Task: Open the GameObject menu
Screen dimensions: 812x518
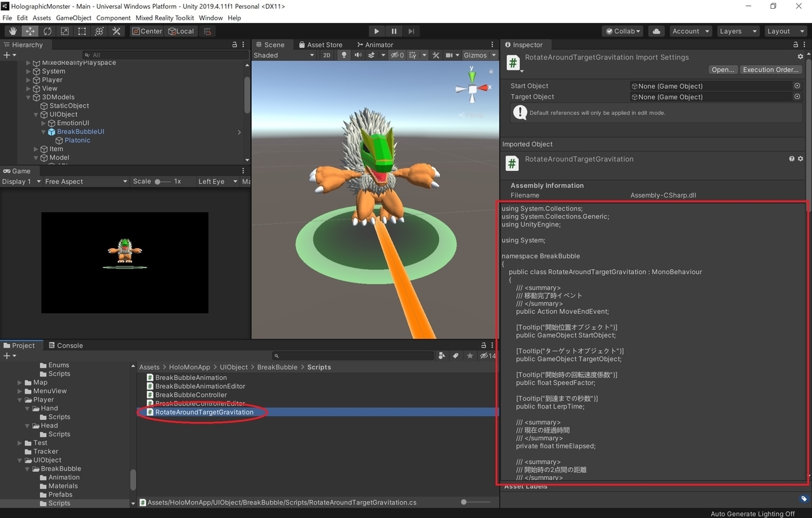Action: (x=73, y=18)
